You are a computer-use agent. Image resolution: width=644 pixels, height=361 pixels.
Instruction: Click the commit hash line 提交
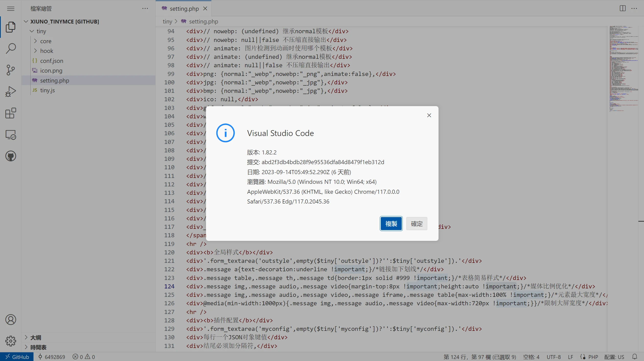(315, 162)
